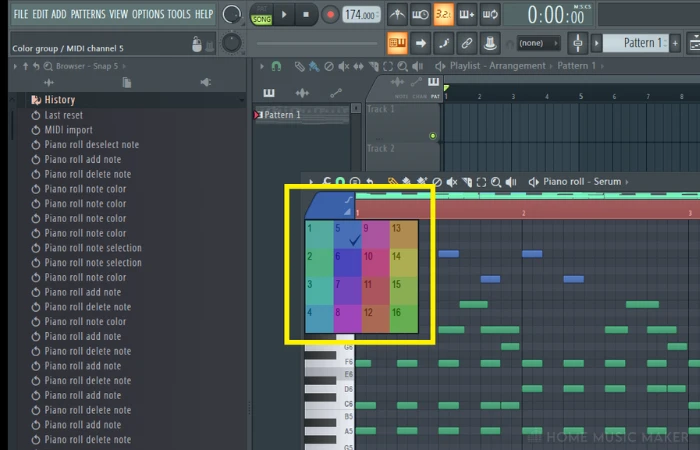
Task: Select Piano roll slice tool
Action: (x=467, y=182)
